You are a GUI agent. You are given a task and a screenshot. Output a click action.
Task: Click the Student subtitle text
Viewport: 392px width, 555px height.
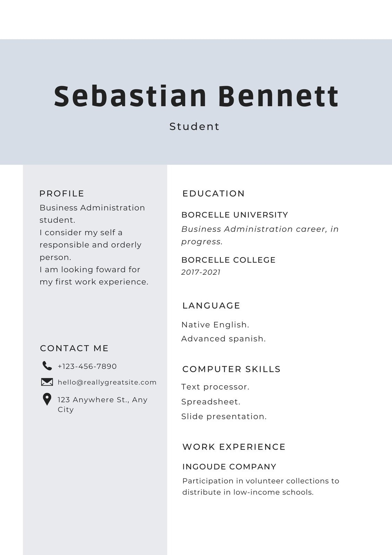[x=194, y=127]
